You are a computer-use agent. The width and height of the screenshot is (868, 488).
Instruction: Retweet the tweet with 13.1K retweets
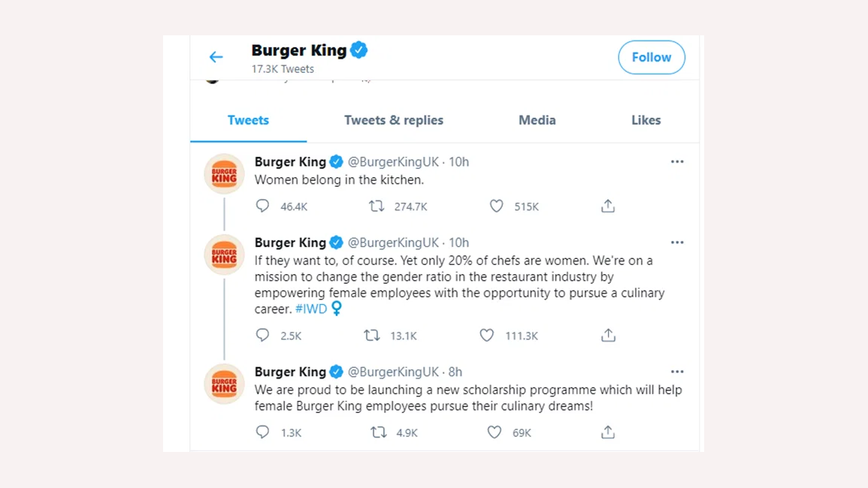point(372,335)
